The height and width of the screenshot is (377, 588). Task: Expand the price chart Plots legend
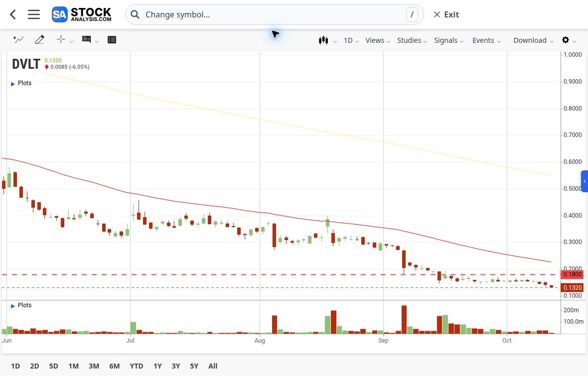(x=21, y=83)
